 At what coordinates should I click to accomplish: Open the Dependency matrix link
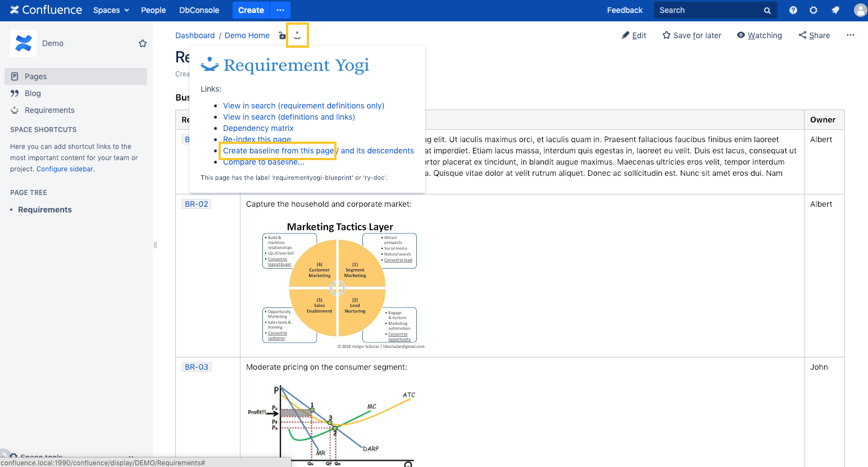click(258, 128)
